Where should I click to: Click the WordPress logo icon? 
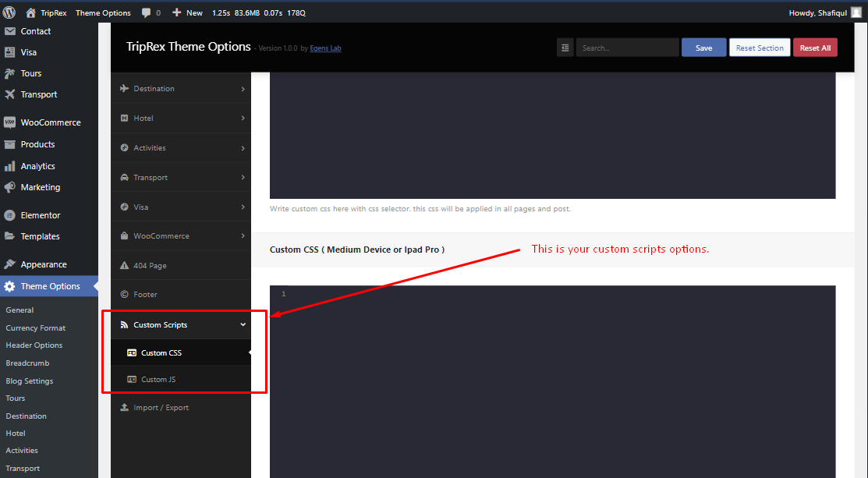click(9, 12)
